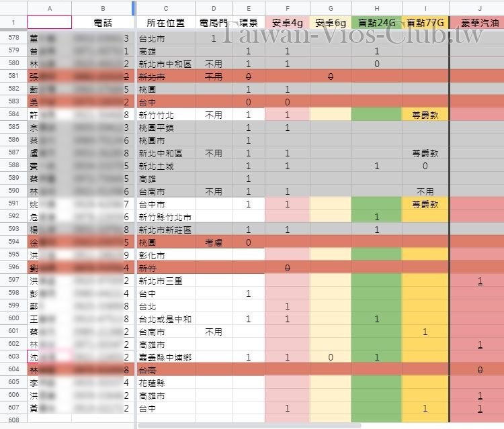Click the 1 in 盲點77G column row 601
The image size is (504, 429).
[425, 332]
